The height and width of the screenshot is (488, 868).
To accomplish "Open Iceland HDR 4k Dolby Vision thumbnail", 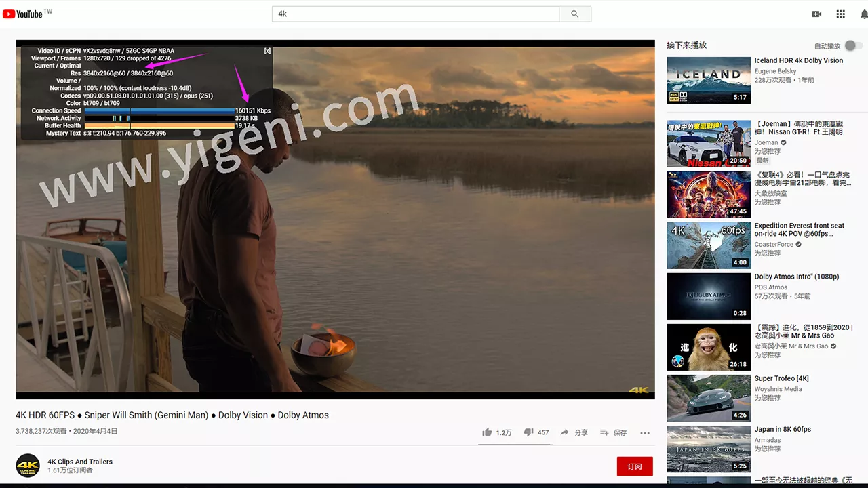I will coord(709,80).
